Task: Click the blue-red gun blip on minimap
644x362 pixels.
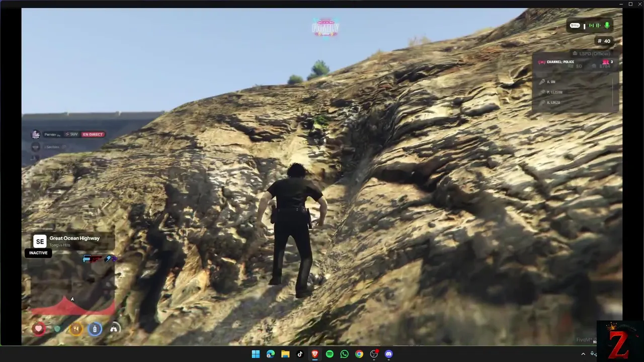Action: pyautogui.click(x=92, y=259)
